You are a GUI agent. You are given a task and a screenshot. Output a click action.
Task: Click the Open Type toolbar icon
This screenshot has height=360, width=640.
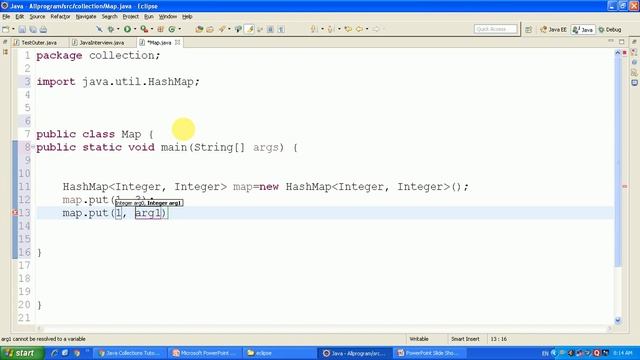199,29
